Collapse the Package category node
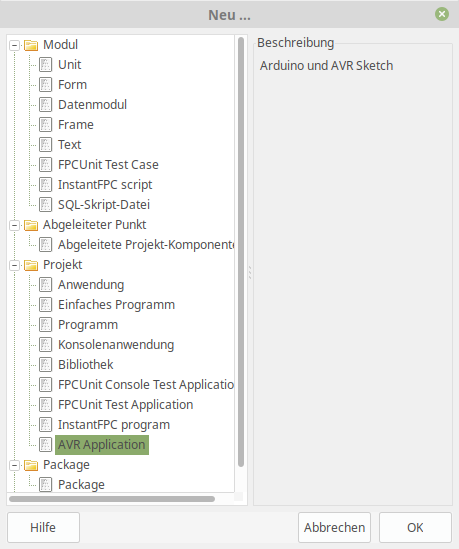Viewport: 459px width, 549px height. tap(15, 465)
